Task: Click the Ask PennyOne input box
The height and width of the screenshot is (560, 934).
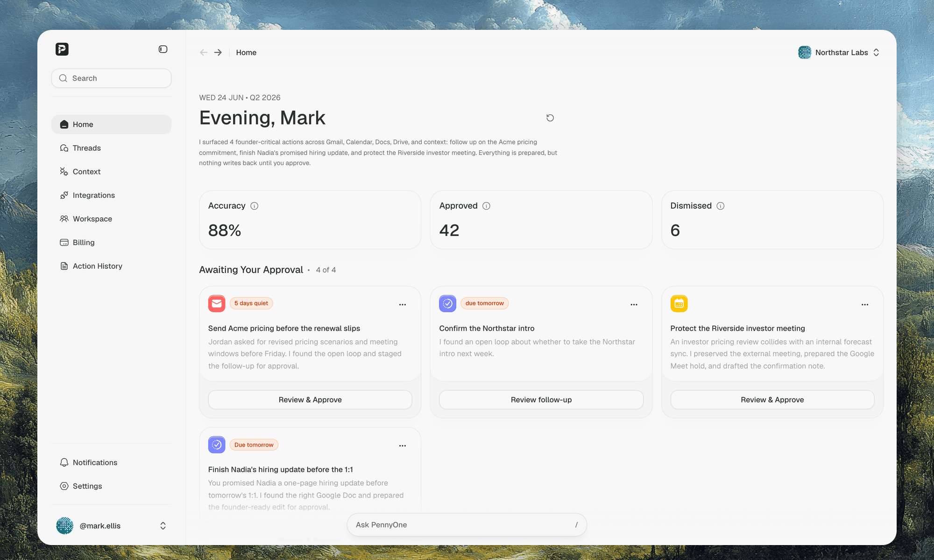Action: point(467,525)
